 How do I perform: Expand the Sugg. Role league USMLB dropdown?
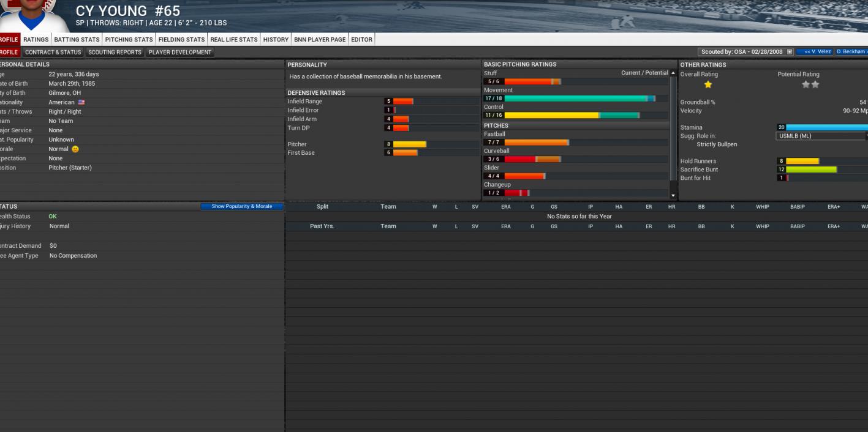coord(821,136)
